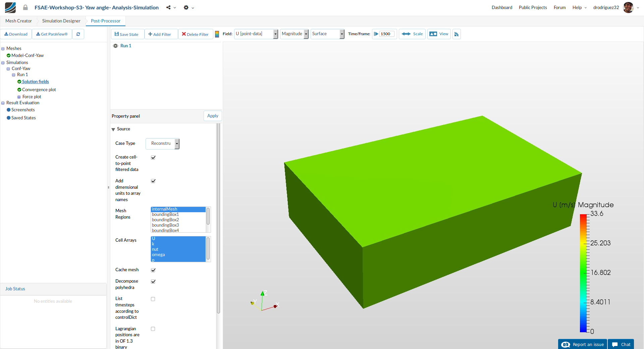The image size is (644, 349).
Task: Enable List timesteps according to controlDict
Action: (153, 299)
